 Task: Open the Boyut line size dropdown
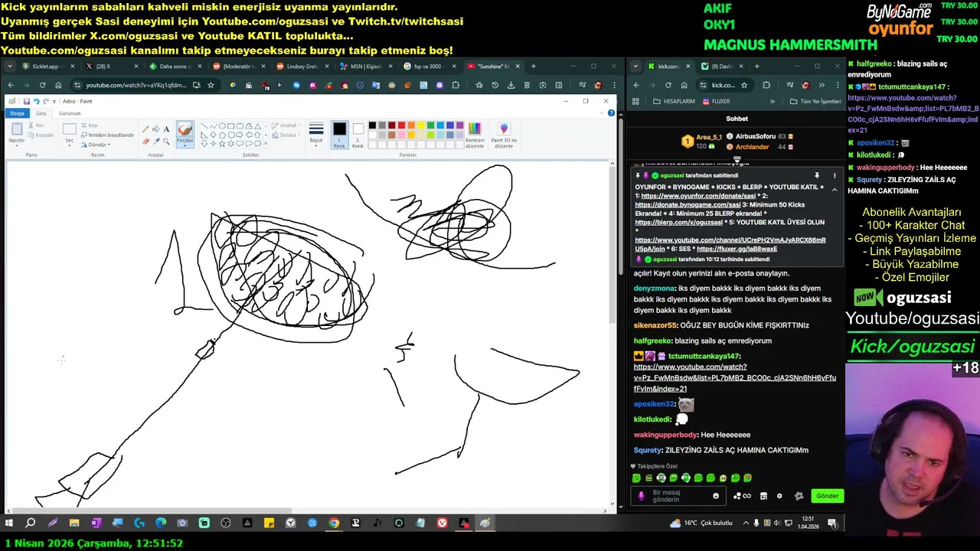(316, 133)
